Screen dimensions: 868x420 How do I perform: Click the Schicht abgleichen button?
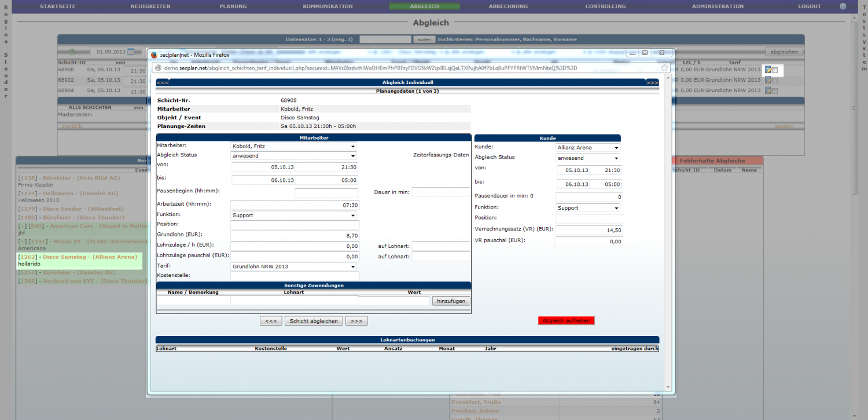tap(314, 321)
